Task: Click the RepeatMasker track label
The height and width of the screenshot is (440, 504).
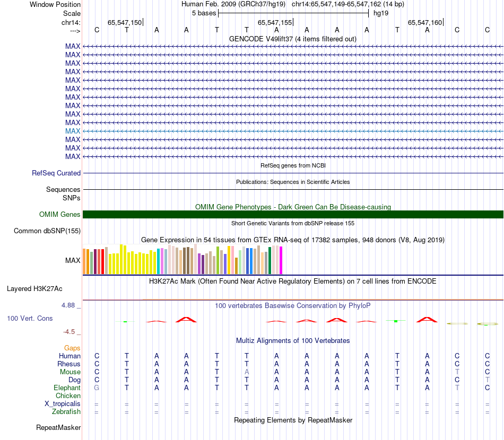Action: point(58,427)
